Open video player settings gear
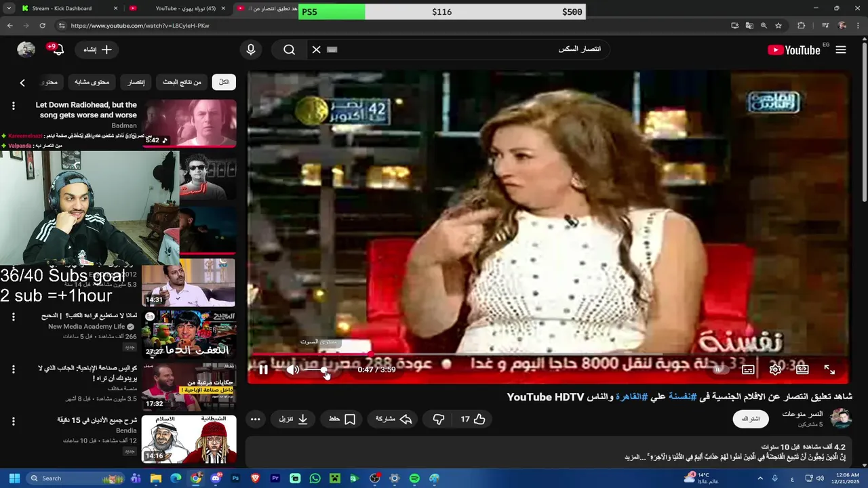The height and width of the screenshot is (488, 868). pyautogui.click(x=775, y=369)
